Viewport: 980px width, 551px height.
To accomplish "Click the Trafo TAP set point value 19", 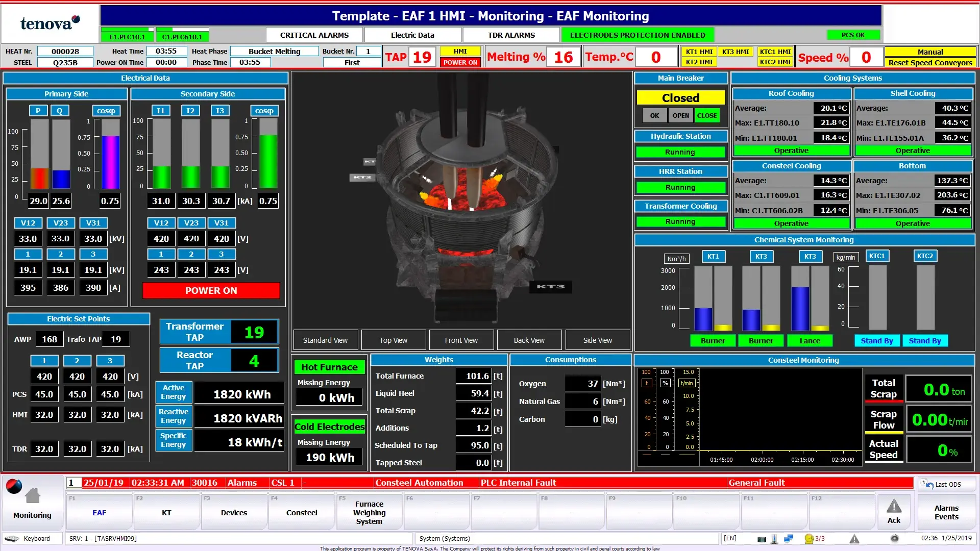I will [116, 339].
